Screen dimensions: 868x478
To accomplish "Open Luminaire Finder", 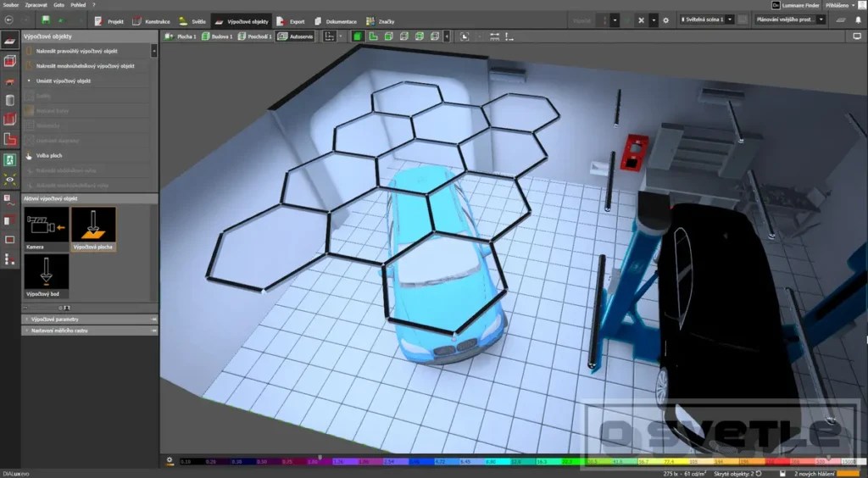I will [796, 4].
